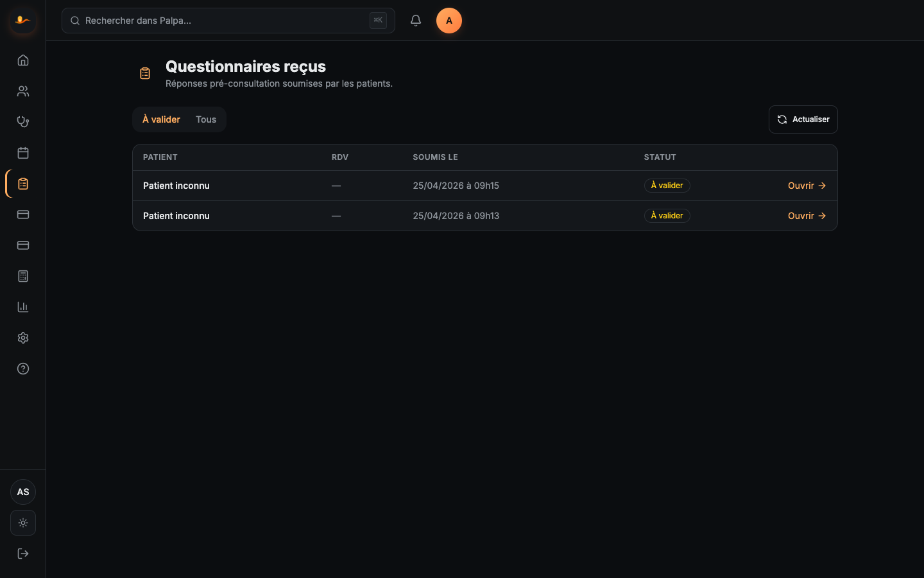Click the Rechercher dans Palpa search field
The image size is (924, 578).
(x=228, y=21)
